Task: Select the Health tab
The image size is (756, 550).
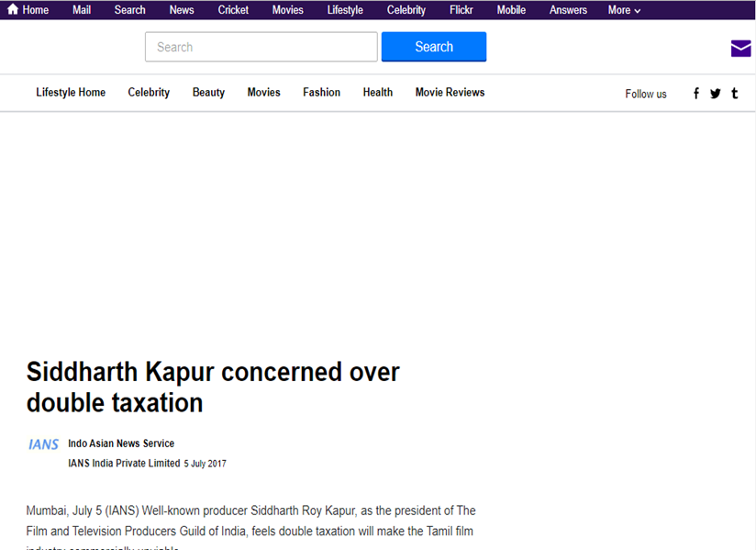Action: pos(377,92)
